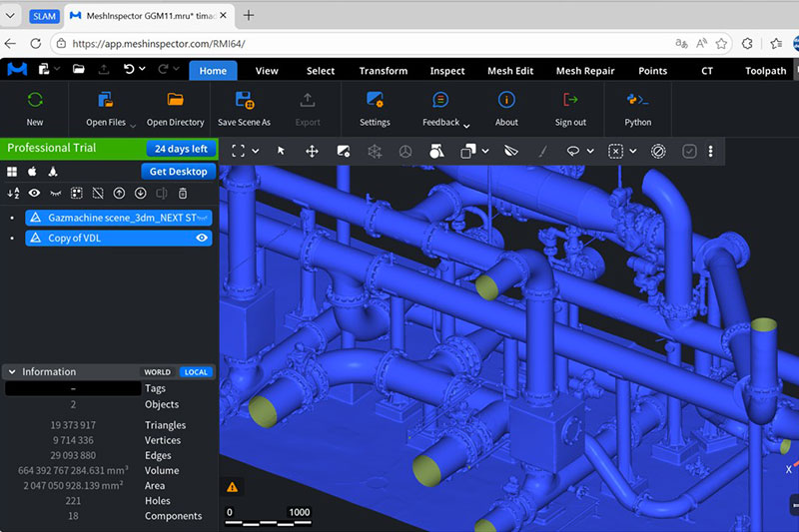Viewport: 799px width, 532px height.
Task: Open the Python console icon
Action: [637, 100]
